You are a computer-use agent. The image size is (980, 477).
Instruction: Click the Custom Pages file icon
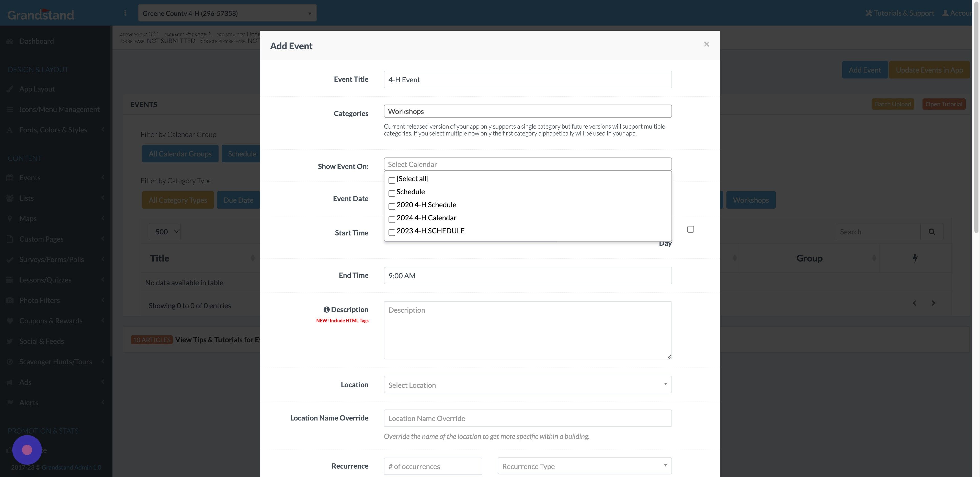tap(10, 239)
